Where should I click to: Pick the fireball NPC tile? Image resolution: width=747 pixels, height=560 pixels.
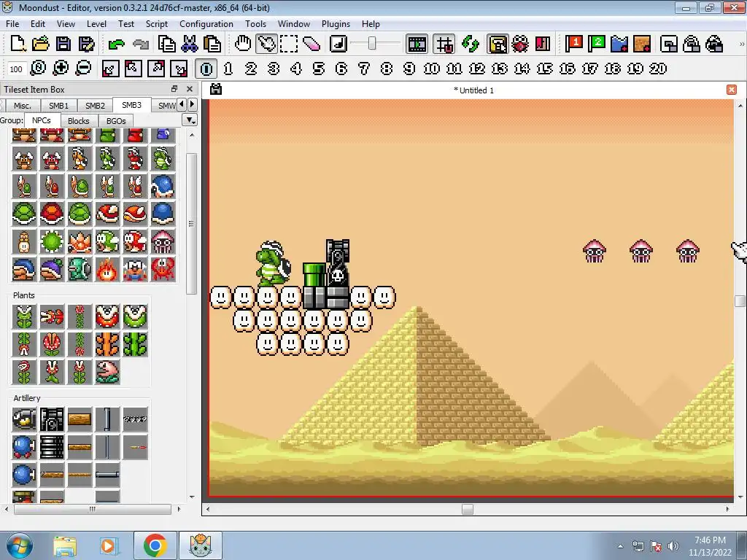[x=107, y=269]
